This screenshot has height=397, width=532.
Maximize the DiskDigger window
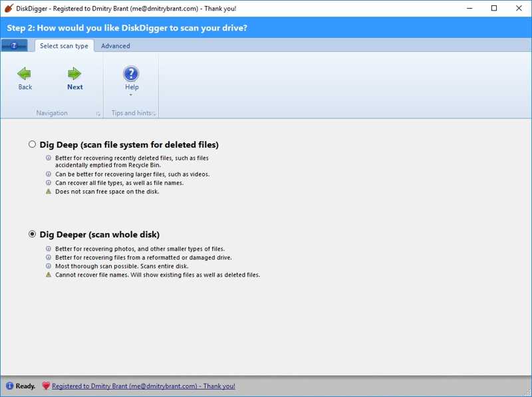[494, 8]
